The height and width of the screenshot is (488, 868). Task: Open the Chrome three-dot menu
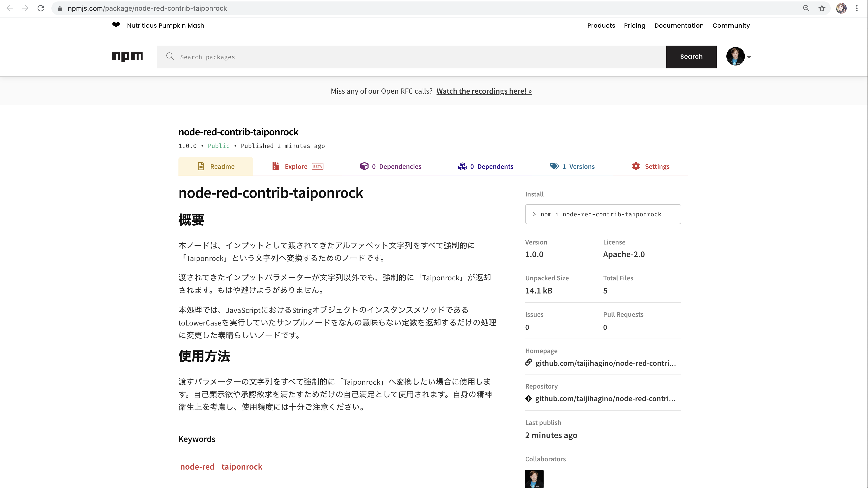[857, 8]
